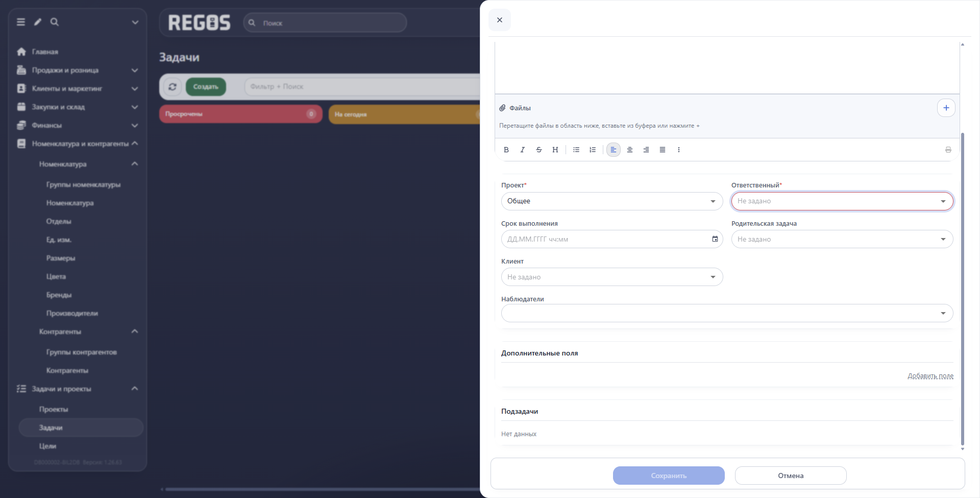Align text right

pyautogui.click(x=646, y=150)
